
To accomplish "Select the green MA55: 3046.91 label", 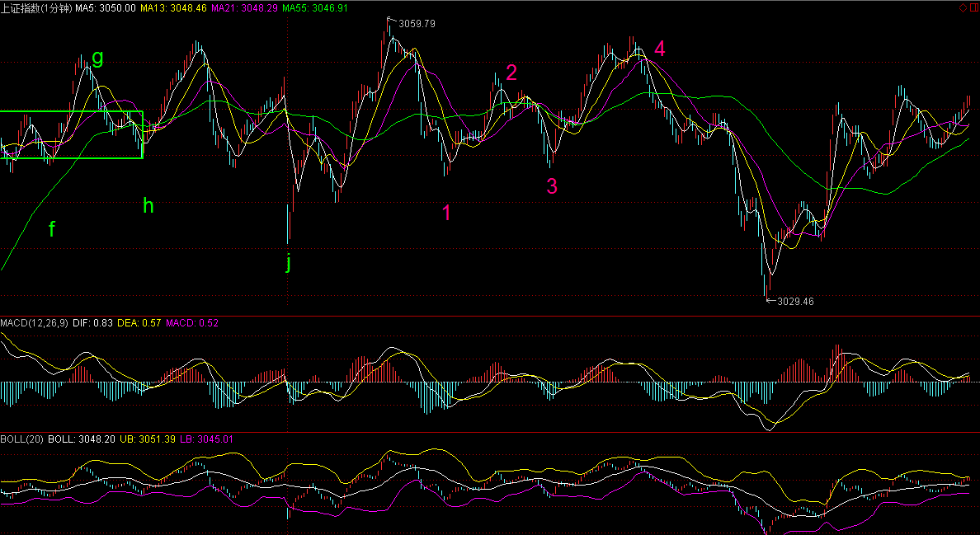I will [315, 8].
